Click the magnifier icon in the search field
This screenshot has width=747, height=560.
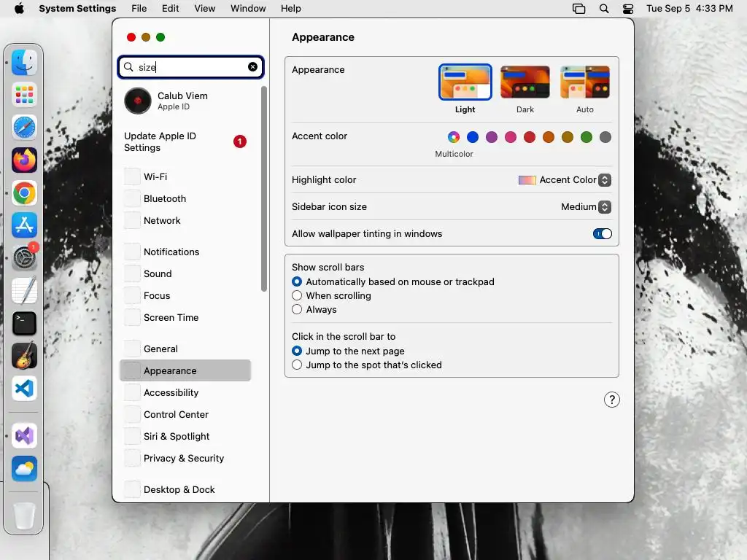pyautogui.click(x=128, y=66)
